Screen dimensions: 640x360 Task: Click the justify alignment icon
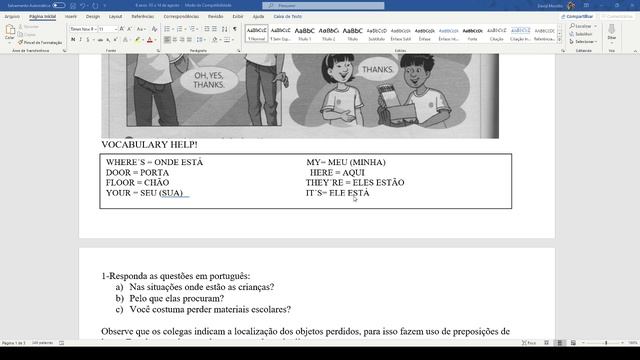pyautogui.click(x=189, y=40)
